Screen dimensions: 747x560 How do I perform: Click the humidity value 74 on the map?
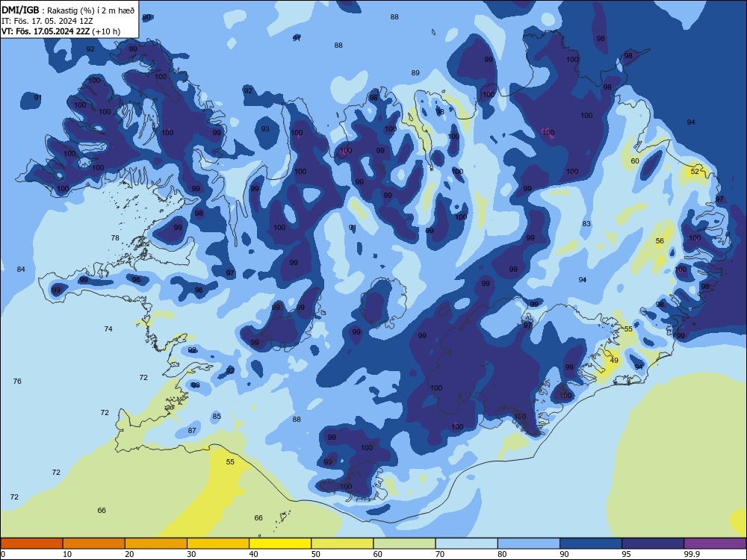point(108,329)
